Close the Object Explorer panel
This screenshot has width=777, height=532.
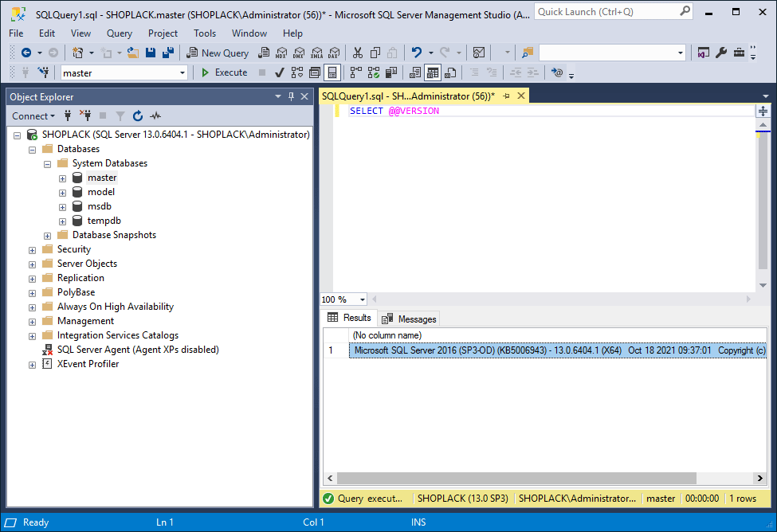point(304,96)
